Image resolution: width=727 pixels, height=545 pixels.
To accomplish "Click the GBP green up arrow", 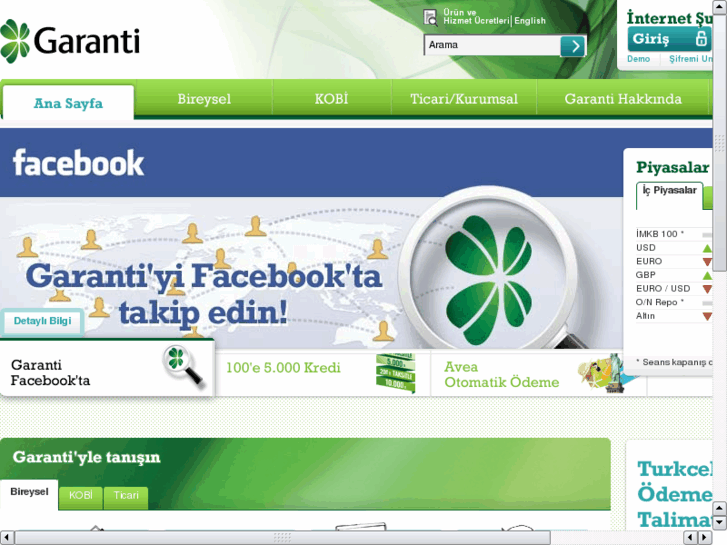I will pyautogui.click(x=707, y=276).
